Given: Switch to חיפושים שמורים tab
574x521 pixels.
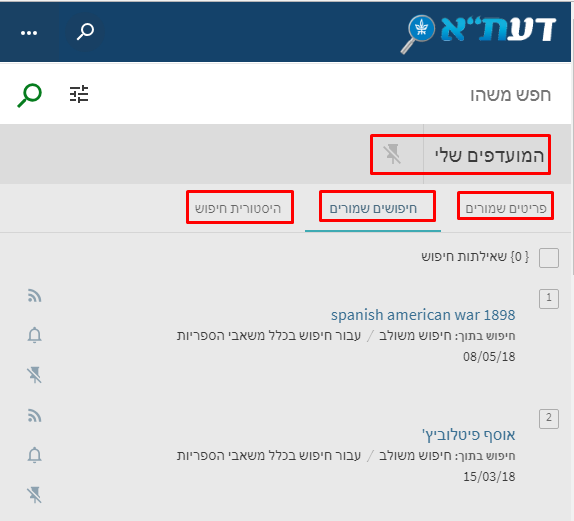Looking at the screenshot, I should point(373,208).
